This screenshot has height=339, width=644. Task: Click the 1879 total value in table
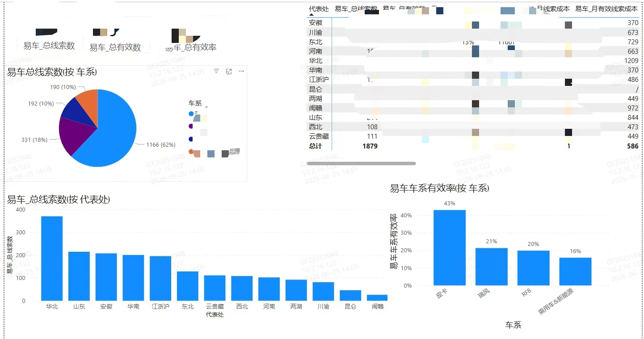(x=370, y=146)
